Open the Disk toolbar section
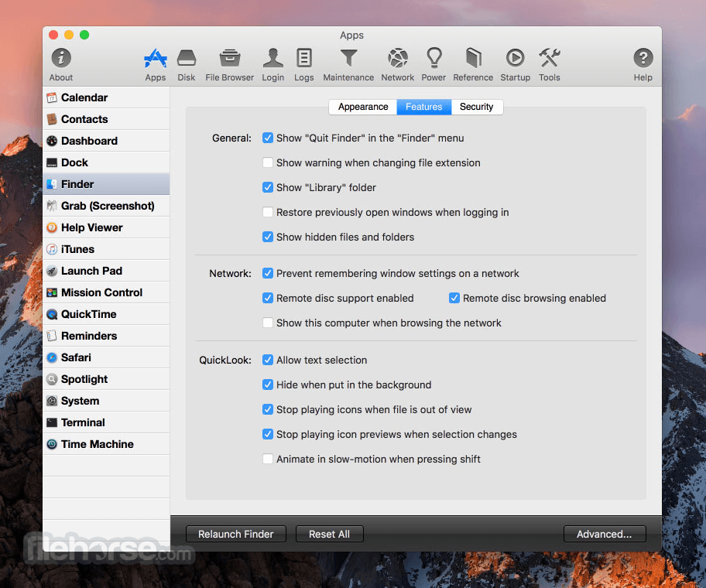Screen dimensions: 706x588 (x=187, y=65)
